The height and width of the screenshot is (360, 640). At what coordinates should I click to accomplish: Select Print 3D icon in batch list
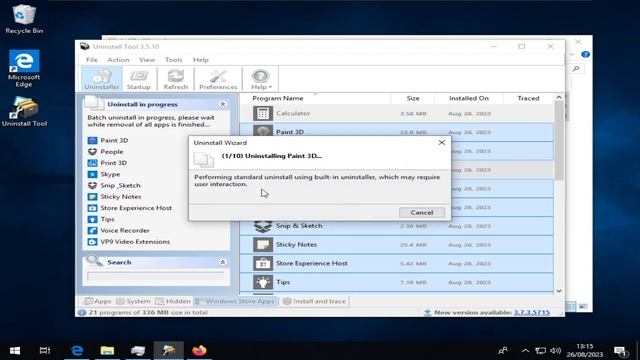pos(93,163)
